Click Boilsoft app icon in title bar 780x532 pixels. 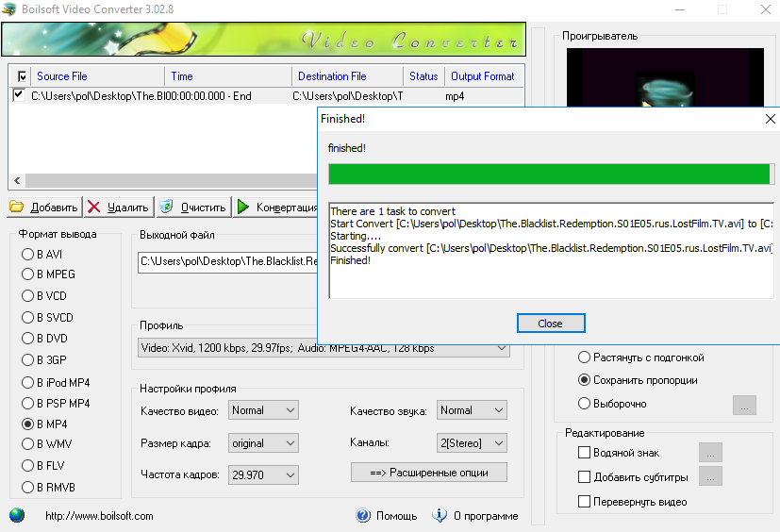click(8, 8)
